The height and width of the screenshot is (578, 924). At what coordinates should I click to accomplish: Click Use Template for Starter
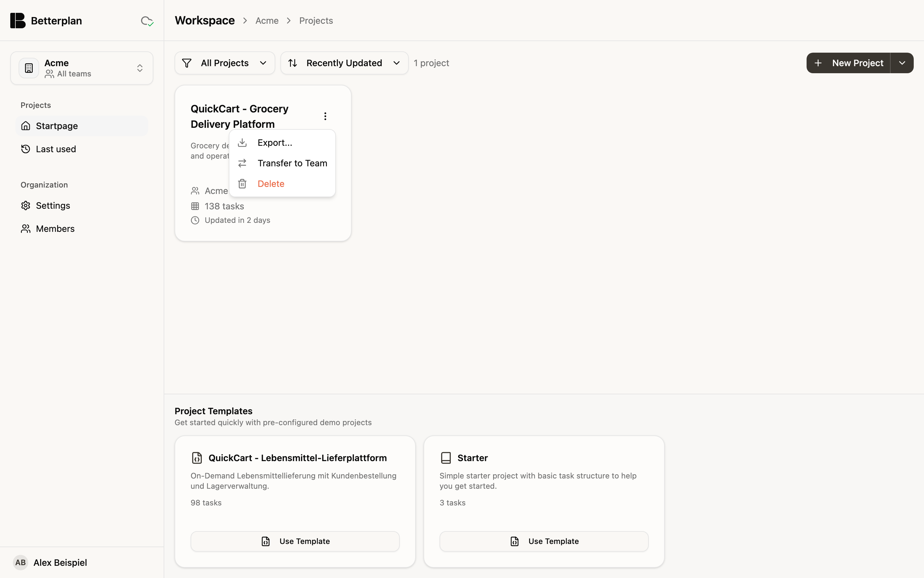pyautogui.click(x=544, y=541)
